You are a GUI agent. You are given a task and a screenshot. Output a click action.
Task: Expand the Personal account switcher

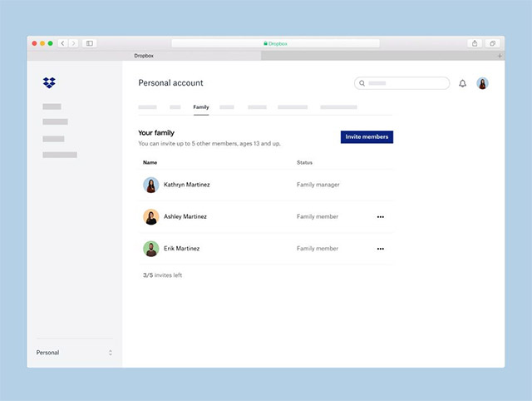[x=75, y=353]
